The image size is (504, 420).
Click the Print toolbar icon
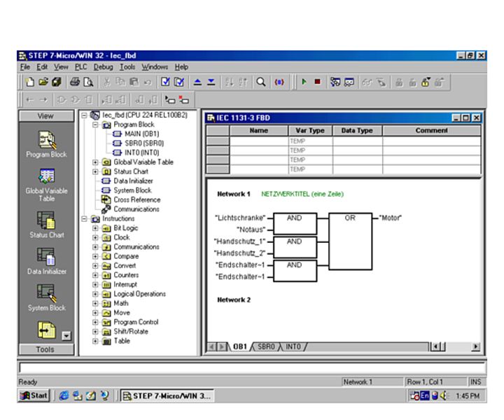click(x=75, y=82)
